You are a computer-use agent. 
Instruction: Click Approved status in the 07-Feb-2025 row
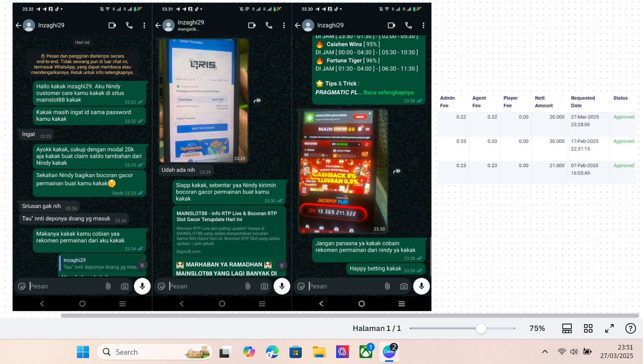coord(624,165)
